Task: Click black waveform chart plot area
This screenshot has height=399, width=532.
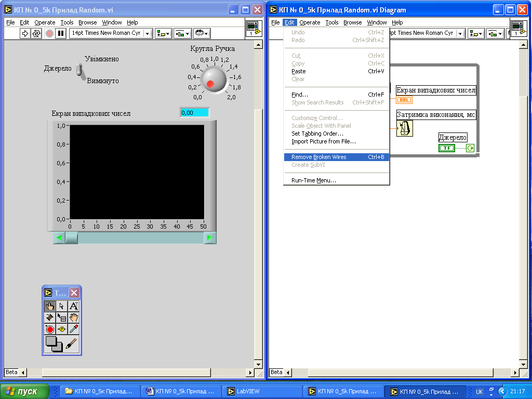Action: click(x=137, y=172)
